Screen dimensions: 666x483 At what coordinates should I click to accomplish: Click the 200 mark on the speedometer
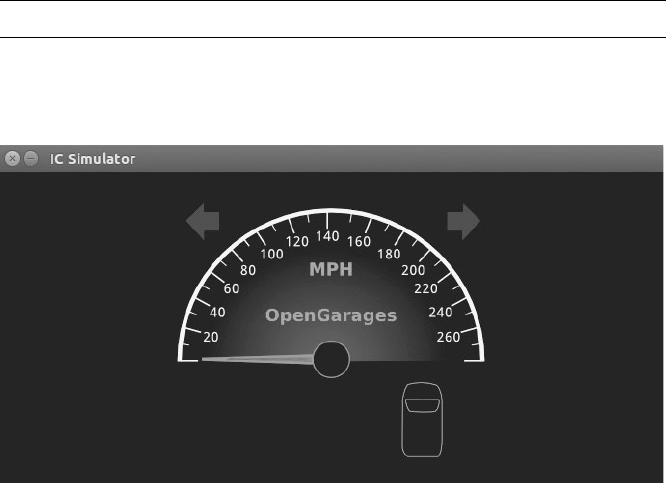point(413,270)
